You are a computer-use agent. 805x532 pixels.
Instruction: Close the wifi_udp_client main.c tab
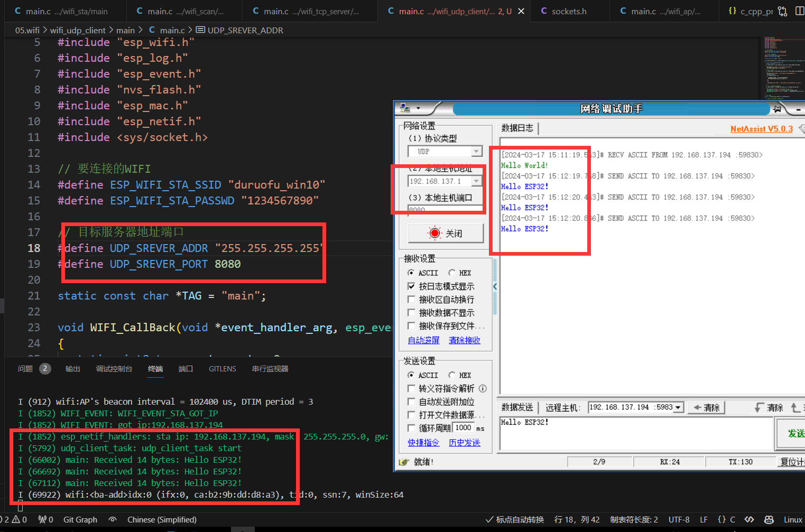(x=521, y=11)
